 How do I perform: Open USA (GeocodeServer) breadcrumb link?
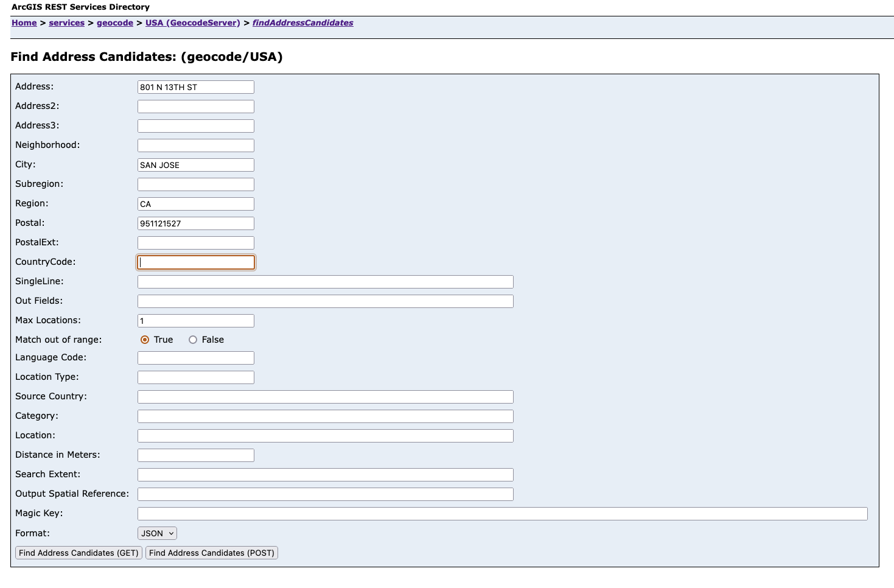[192, 23]
